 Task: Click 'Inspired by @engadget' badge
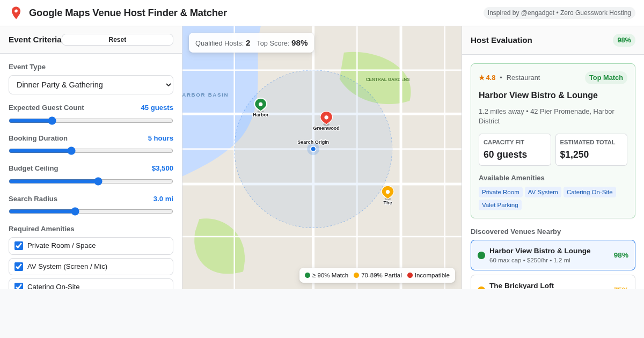(x=559, y=13)
